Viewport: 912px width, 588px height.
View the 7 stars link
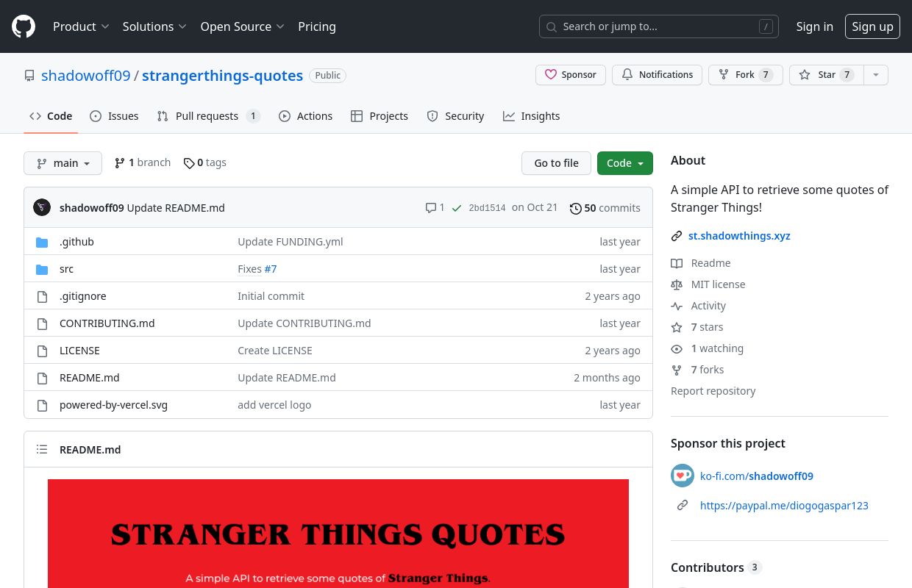tap(697, 327)
